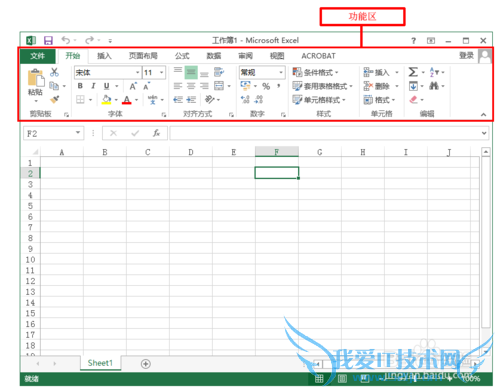Increase indent of cell text
Viewport: 500px width, 392px height.
[191, 99]
